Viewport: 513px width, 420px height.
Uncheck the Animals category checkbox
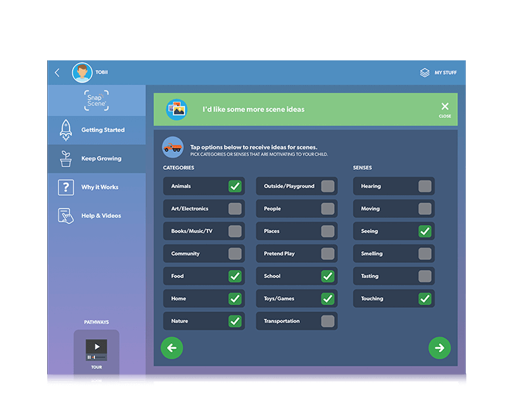click(x=235, y=186)
